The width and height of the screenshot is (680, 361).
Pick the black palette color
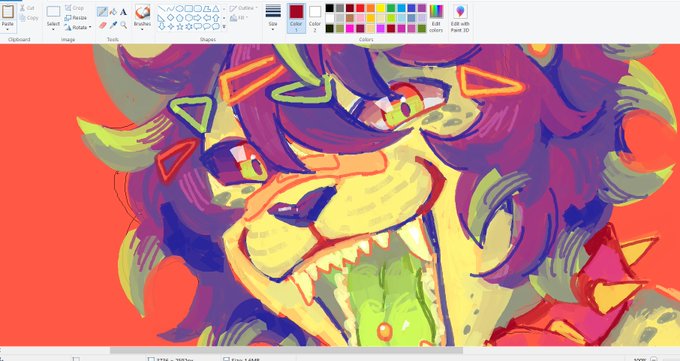[330, 8]
